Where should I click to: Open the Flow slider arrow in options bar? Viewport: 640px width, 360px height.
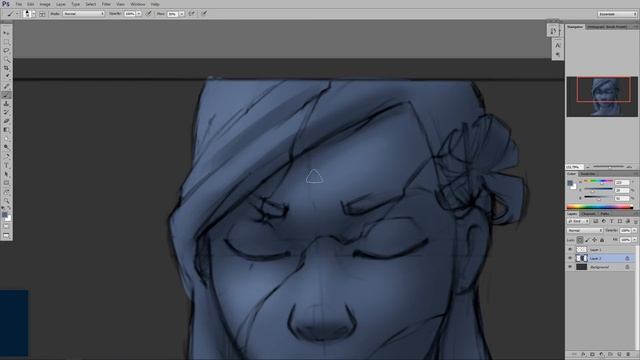pyautogui.click(x=181, y=13)
